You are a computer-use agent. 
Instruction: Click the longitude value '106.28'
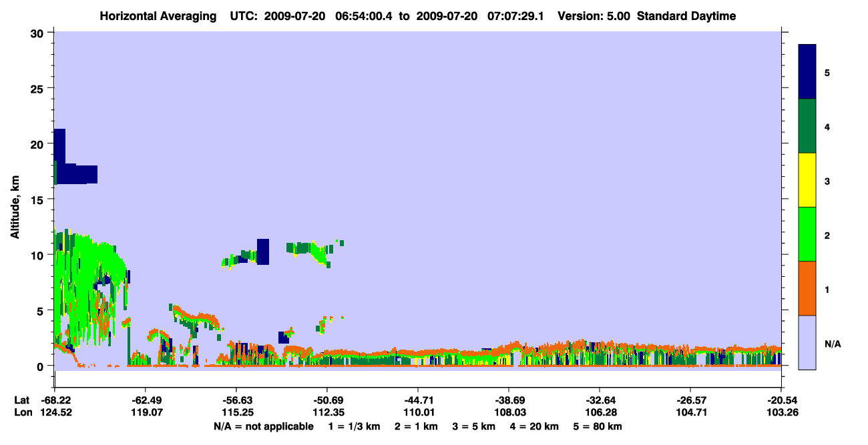[x=600, y=412]
